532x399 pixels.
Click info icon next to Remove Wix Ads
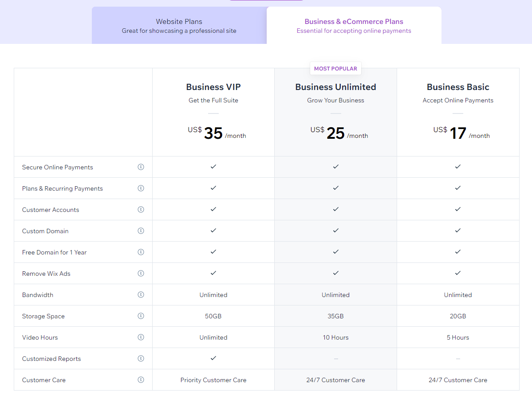[141, 274]
